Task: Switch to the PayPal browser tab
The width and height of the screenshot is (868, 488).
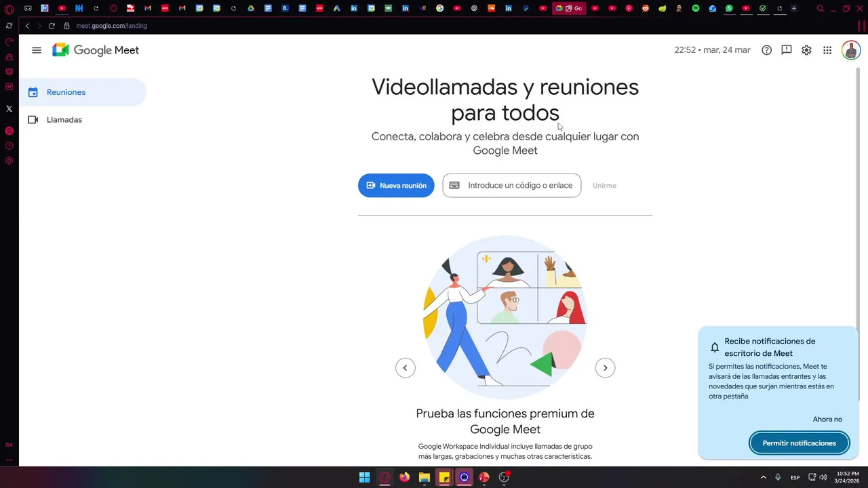Action: pyautogui.click(x=526, y=8)
